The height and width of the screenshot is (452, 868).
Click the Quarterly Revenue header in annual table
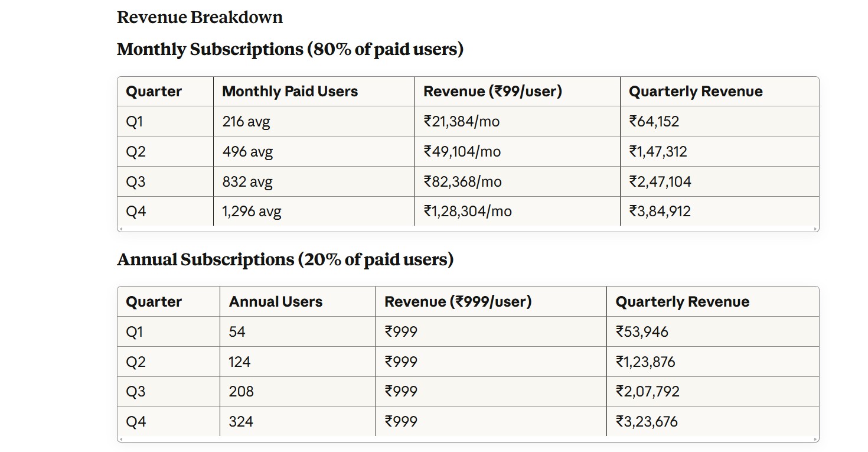tap(682, 302)
